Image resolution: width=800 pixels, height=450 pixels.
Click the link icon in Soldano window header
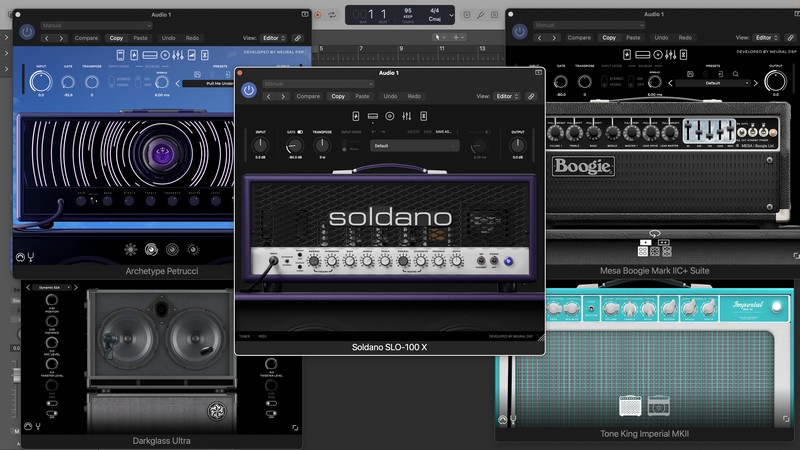click(x=531, y=96)
